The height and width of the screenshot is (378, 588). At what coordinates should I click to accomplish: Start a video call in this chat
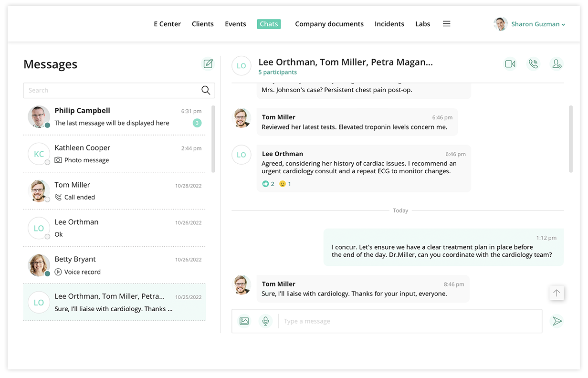click(x=510, y=64)
